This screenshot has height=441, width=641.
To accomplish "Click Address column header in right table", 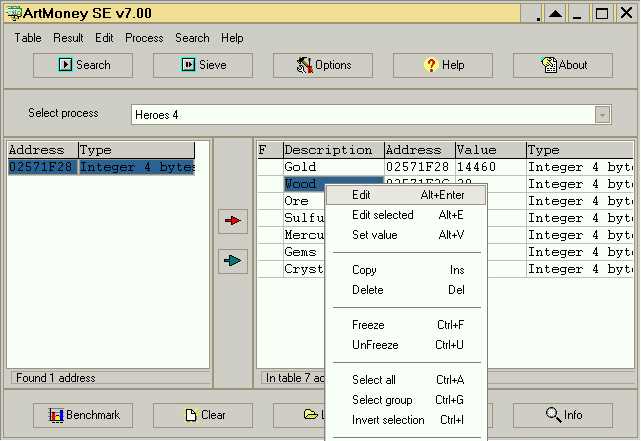I will pyautogui.click(x=420, y=150).
